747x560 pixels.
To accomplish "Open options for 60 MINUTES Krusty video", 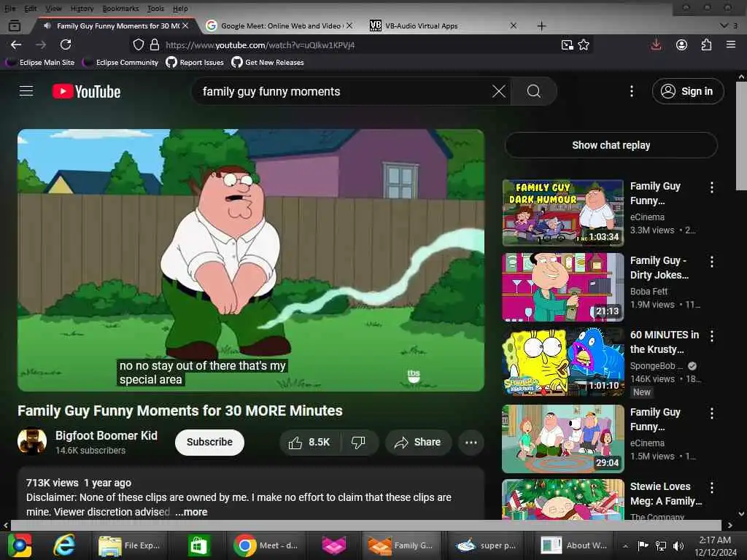I will click(x=712, y=336).
